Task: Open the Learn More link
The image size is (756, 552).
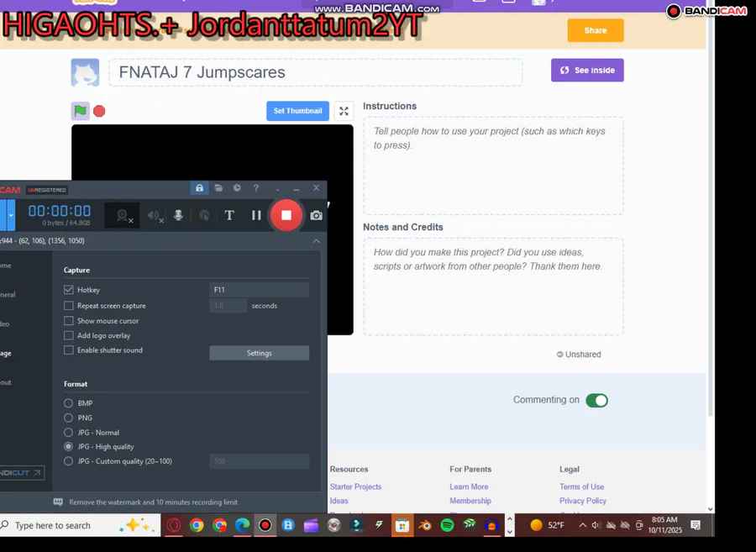Action: tap(469, 486)
